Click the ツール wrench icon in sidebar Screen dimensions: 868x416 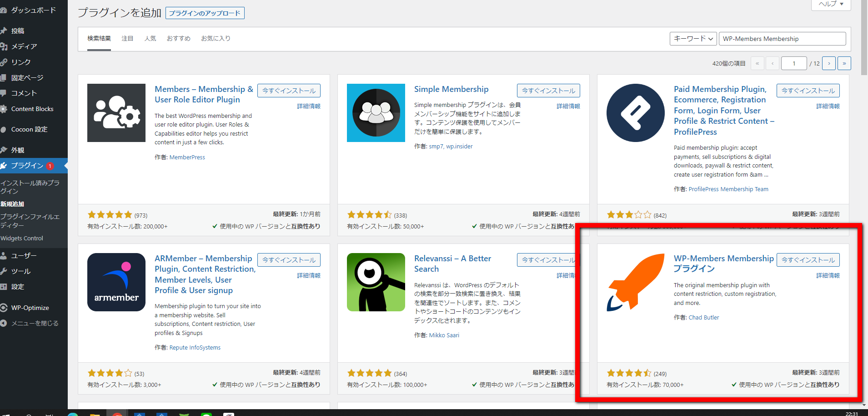3,271
